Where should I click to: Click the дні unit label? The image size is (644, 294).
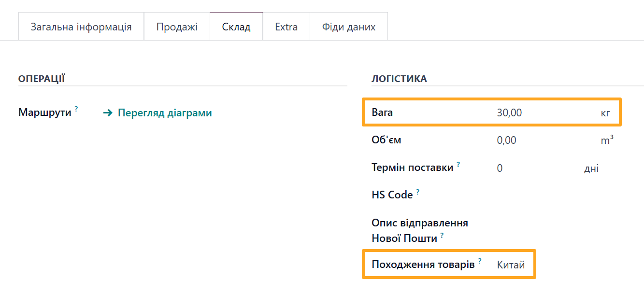(591, 168)
